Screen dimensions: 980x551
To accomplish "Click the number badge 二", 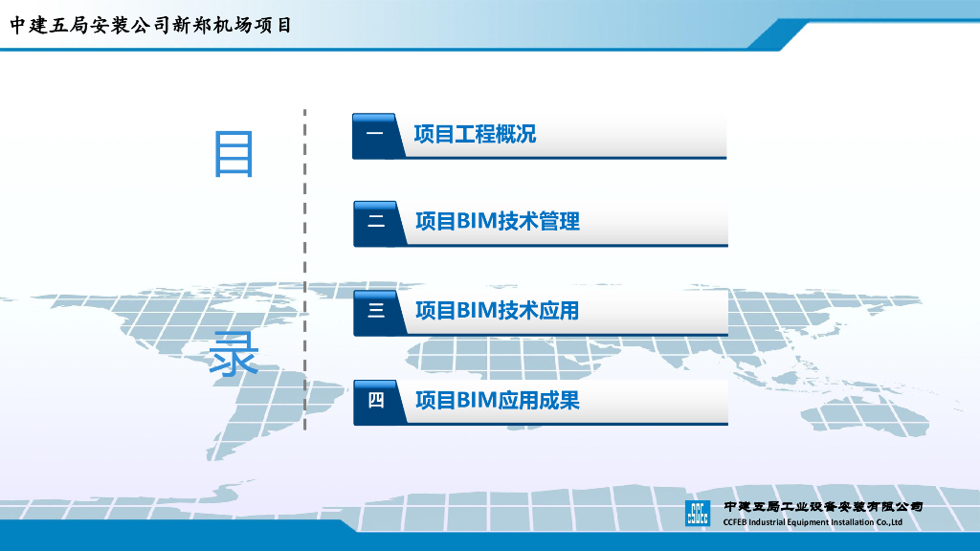I will coord(375,223).
